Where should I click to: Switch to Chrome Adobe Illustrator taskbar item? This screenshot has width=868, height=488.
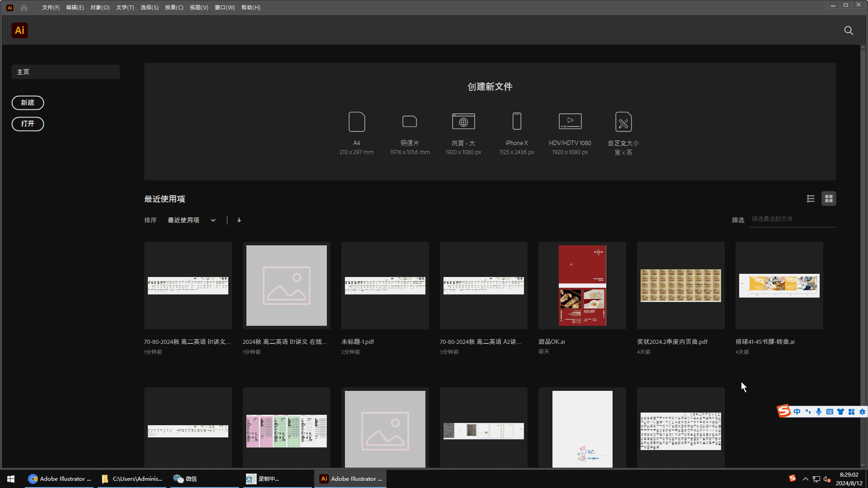click(x=59, y=479)
